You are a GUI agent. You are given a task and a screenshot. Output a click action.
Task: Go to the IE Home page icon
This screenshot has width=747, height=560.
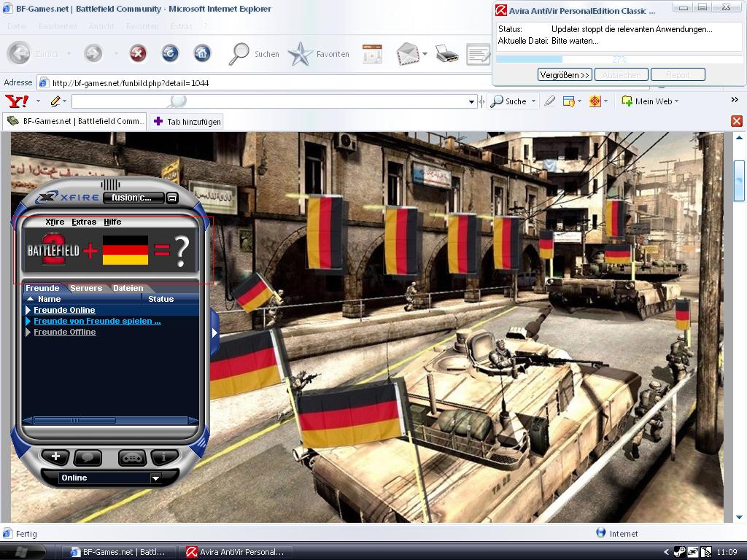tap(202, 53)
